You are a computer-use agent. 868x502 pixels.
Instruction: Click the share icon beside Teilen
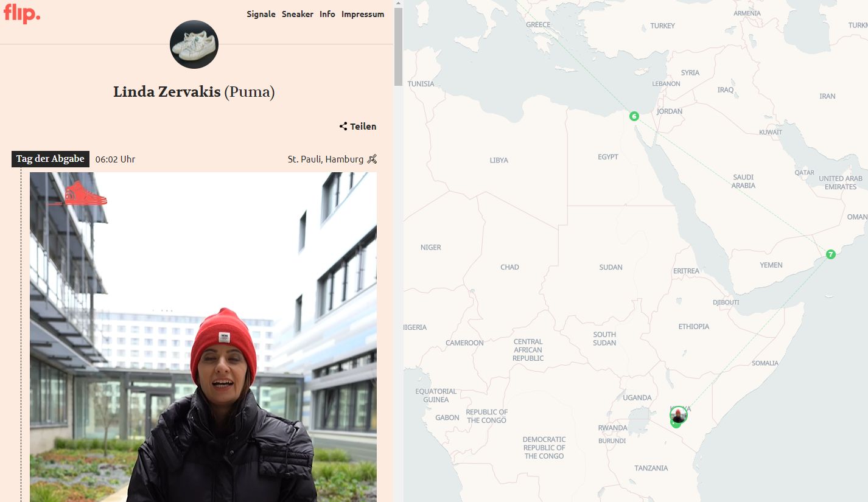pos(343,127)
